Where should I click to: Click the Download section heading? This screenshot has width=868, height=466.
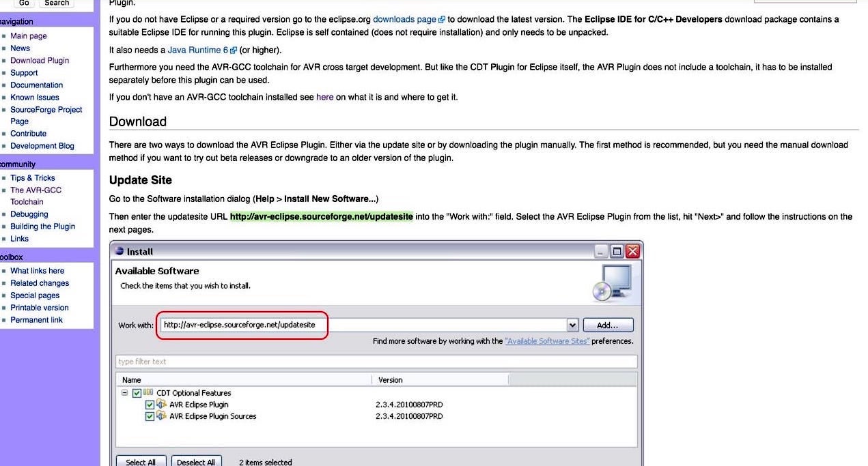[138, 121]
